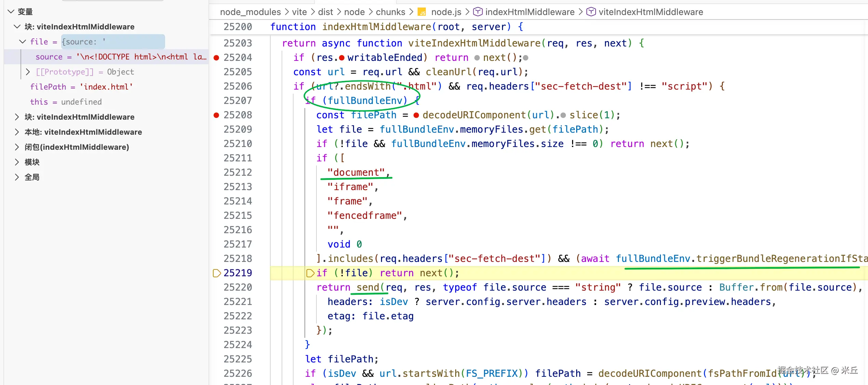868x385 pixels.
Task: Click the filePath = 'index.html' variable
Action: coord(81,87)
